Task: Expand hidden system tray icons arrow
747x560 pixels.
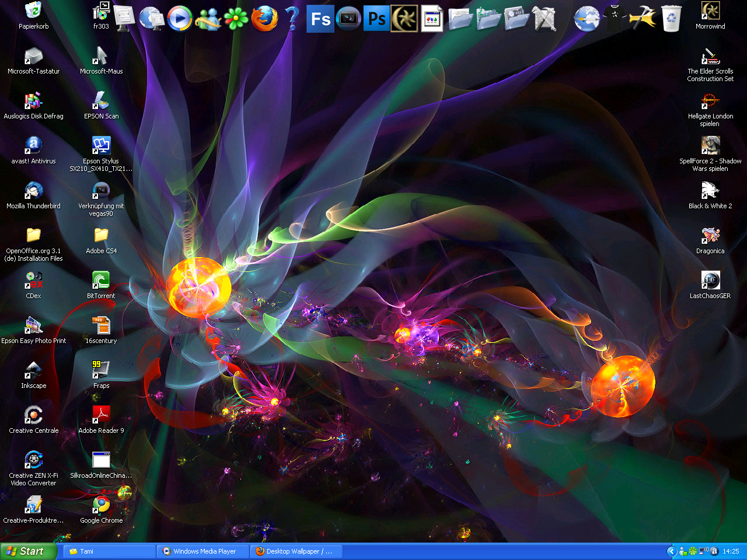Action: click(672, 551)
